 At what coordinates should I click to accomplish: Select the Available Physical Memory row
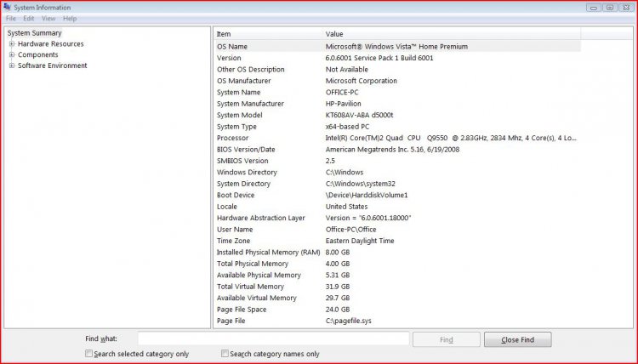click(x=397, y=275)
